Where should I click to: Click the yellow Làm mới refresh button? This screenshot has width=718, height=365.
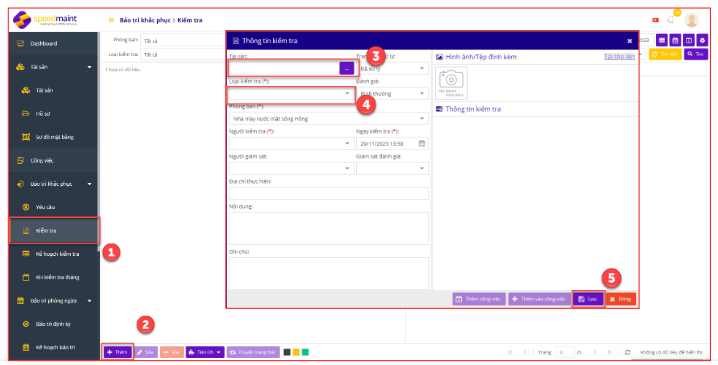[x=665, y=54]
